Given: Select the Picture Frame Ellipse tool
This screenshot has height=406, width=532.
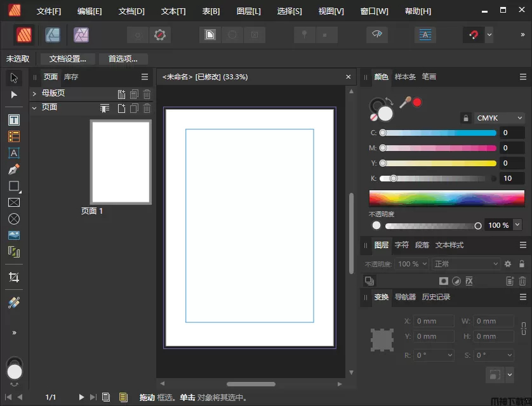Looking at the screenshot, I should click(14, 219).
